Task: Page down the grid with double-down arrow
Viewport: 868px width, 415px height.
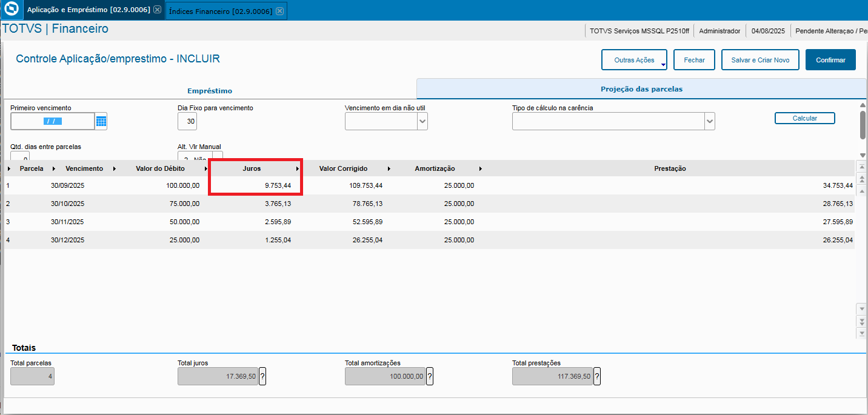Action: coord(861,320)
